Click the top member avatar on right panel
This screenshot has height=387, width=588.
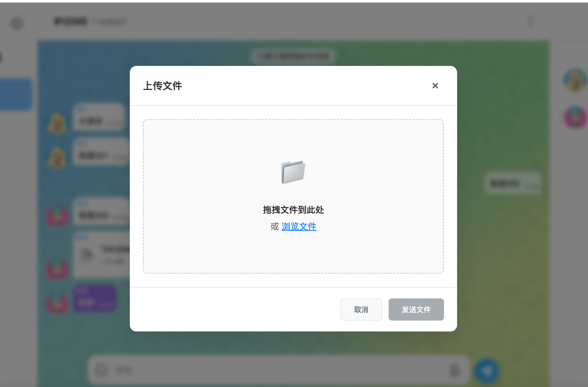pyautogui.click(x=575, y=80)
